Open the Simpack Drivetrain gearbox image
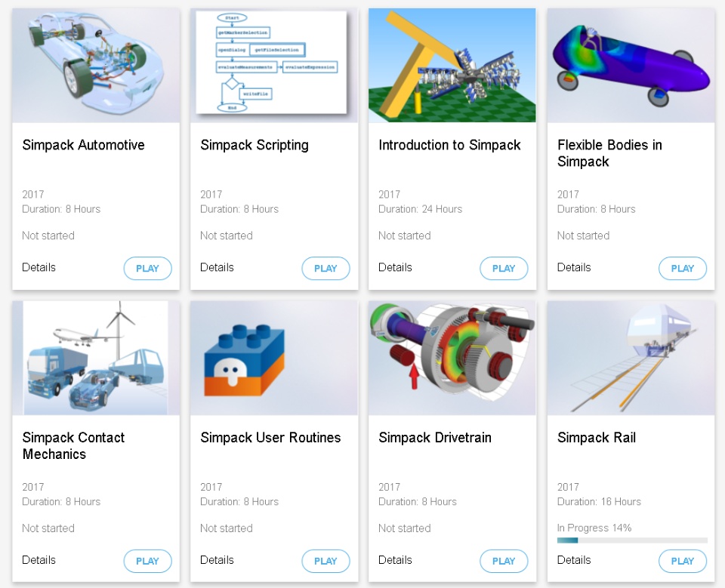This screenshot has height=588, width=725. point(452,358)
